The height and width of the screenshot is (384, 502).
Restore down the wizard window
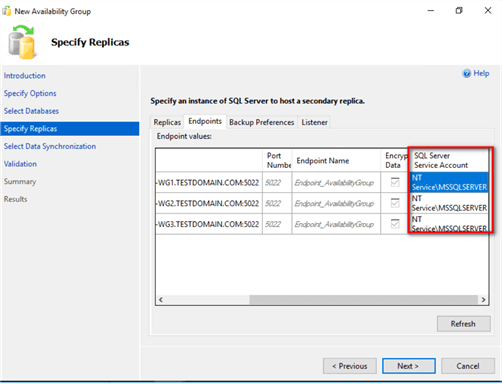(x=459, y=11)
